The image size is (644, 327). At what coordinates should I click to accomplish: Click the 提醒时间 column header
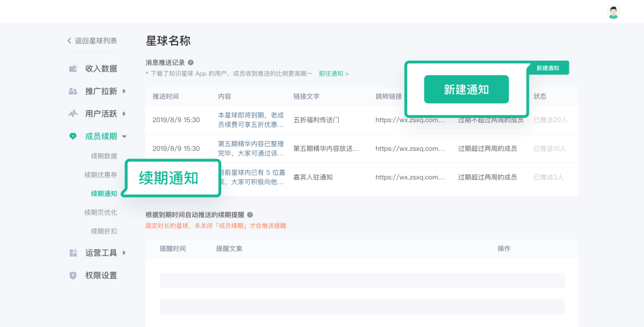[x=172, y=248]
